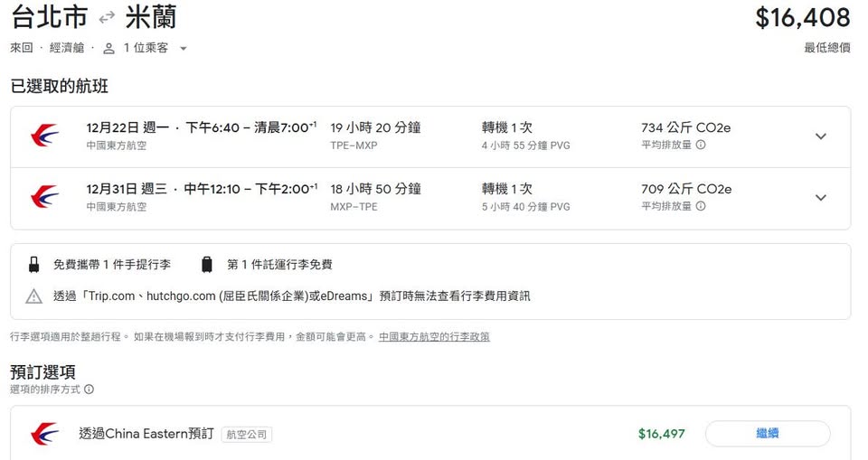Click info icon beside 選項的排序方式

coord(89,390)
